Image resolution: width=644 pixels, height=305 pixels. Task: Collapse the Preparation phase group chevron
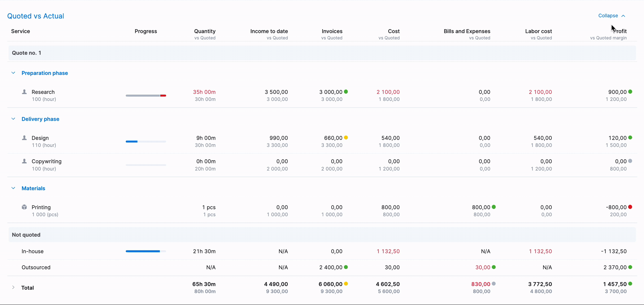click(13, 73)
